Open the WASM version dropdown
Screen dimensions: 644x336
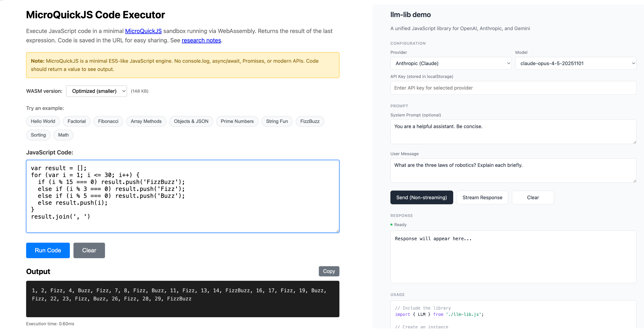coord(96,91)
